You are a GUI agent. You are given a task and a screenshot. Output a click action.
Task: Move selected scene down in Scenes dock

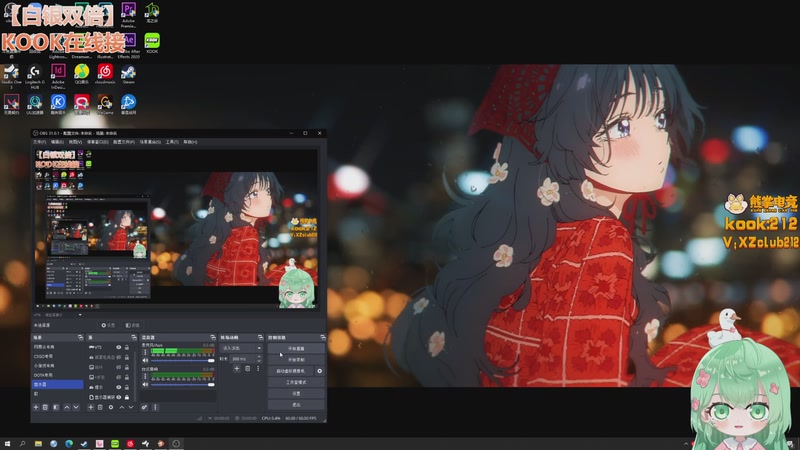(76, 408)
